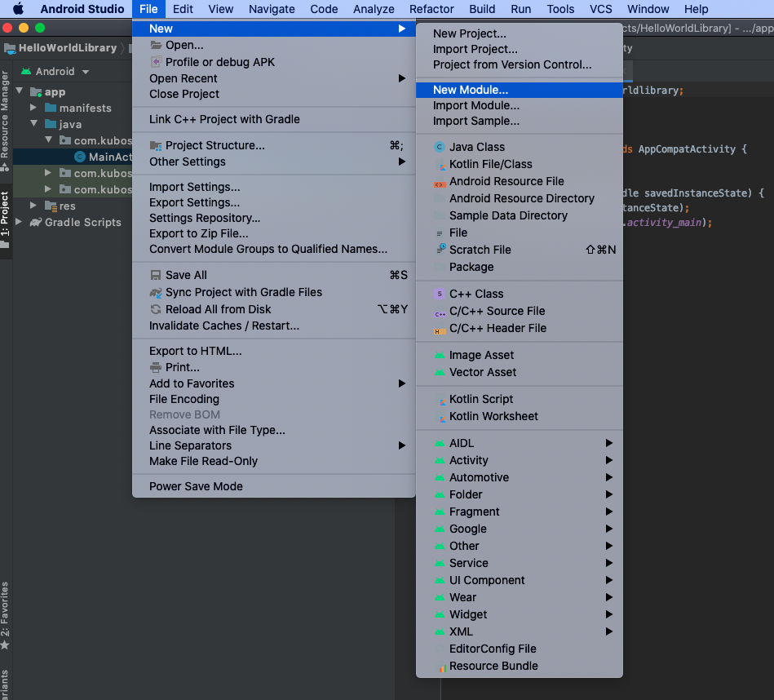Select Project from Version Control...

click(520, 64)
